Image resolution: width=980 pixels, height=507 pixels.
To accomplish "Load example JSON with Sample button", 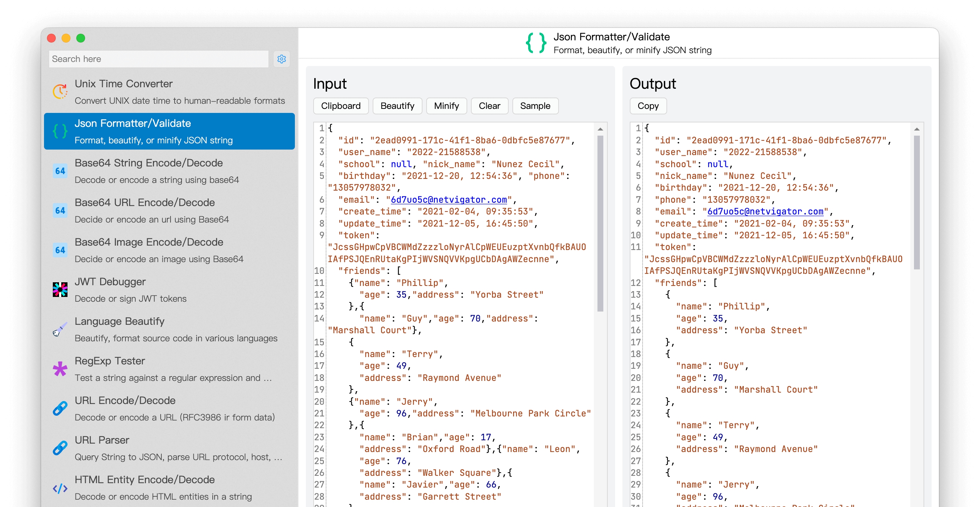I will coord(534,106).
